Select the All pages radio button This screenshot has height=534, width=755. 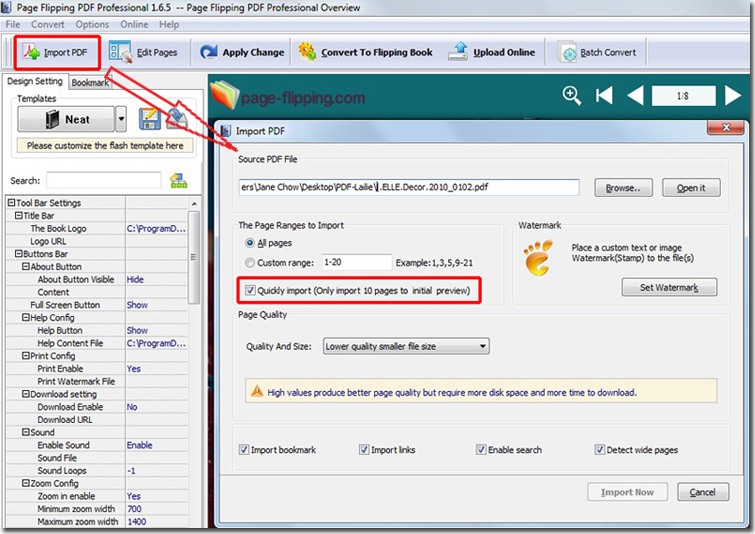click(249, 243)
